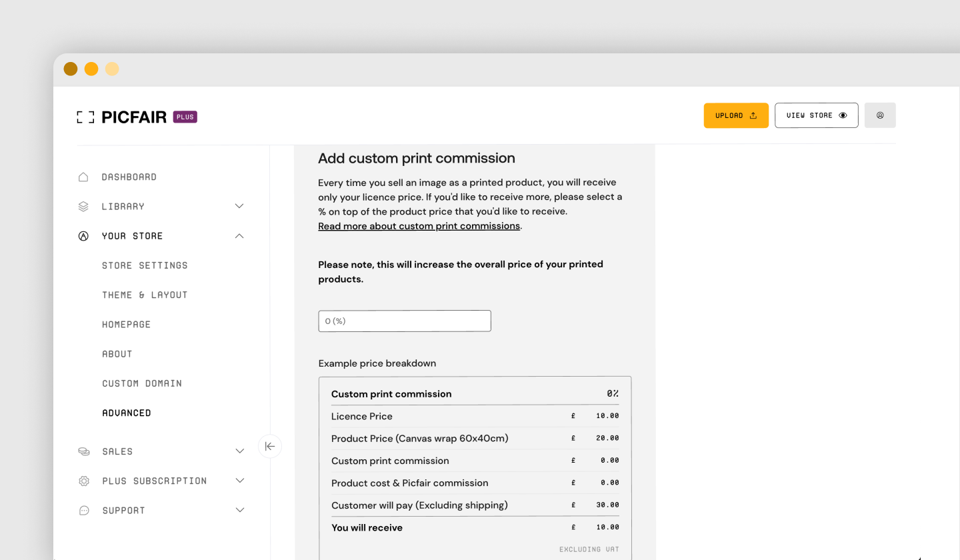Open Theme & Layout

(x=145, y=295)
